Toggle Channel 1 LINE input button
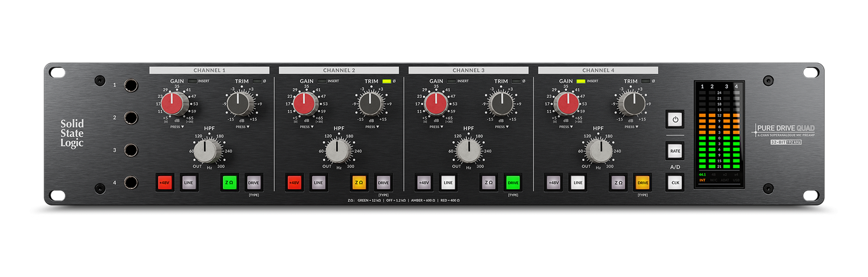This screenshot has width=868, height=277. point(189,183)
